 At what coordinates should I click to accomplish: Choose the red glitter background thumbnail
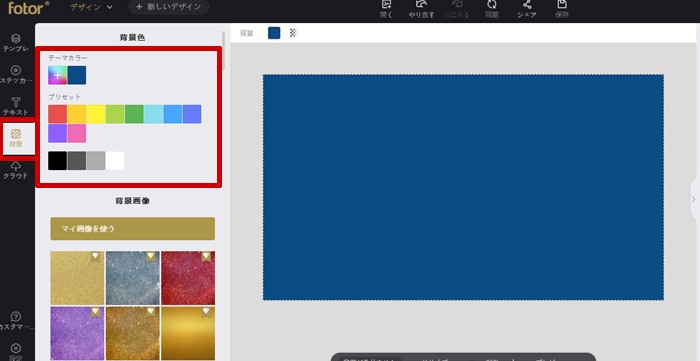point(188,278)
